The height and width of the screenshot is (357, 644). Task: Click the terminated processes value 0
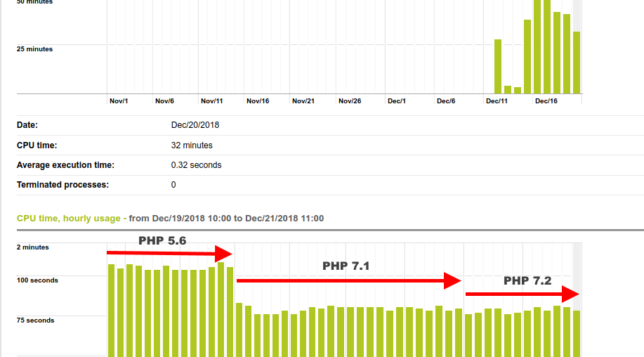pos(173,185)
